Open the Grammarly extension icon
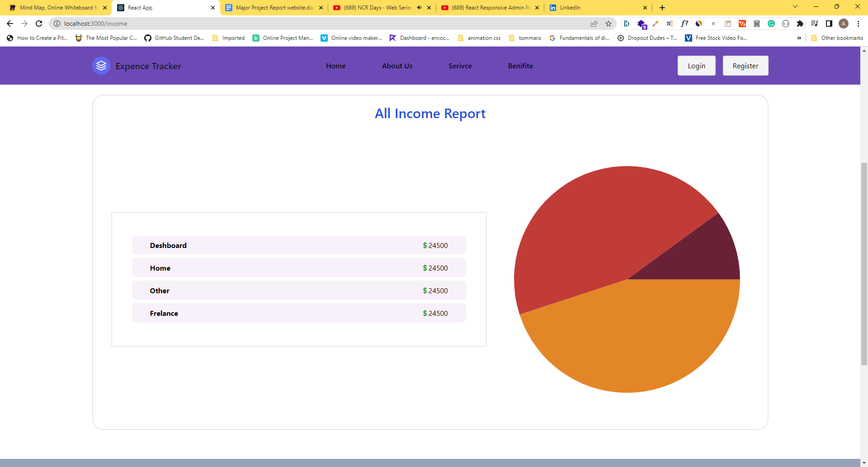The width and height of the screenshot is (868, 467). point(771,24)
